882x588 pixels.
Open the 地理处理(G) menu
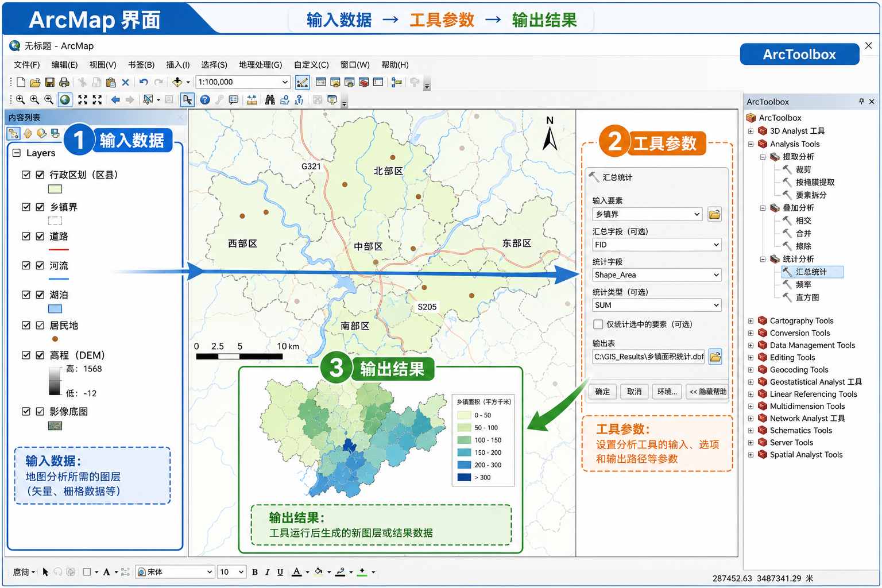point(261,65)
